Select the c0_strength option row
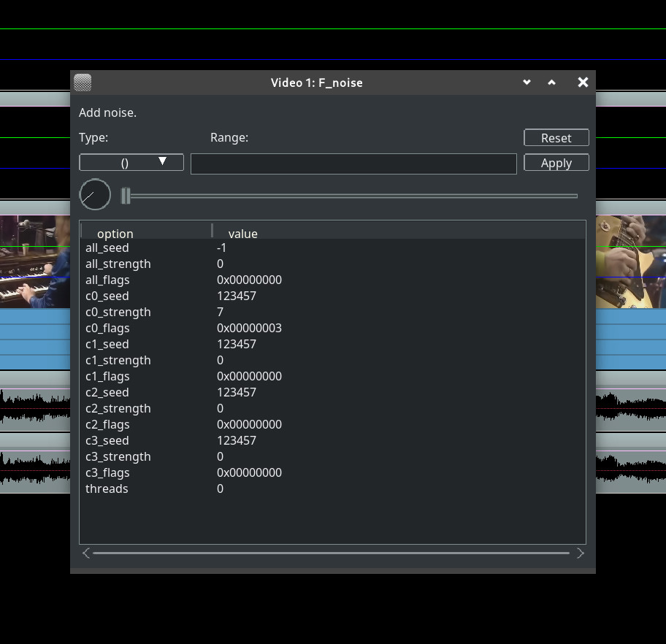666x644 pixels. pos(118,313)
